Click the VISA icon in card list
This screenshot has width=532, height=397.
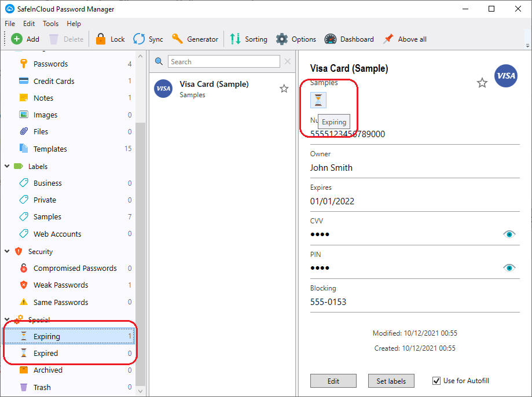(x=163, y=89)
